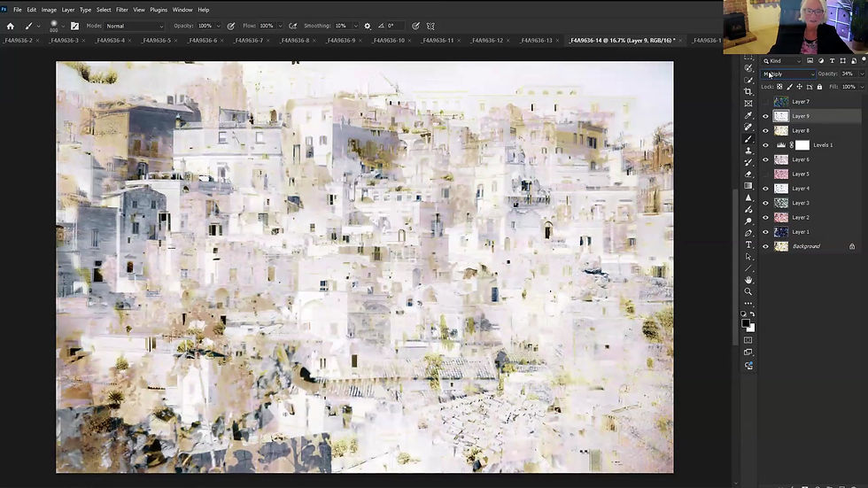Click the Layer 3 thumbnail

point(781,203)
